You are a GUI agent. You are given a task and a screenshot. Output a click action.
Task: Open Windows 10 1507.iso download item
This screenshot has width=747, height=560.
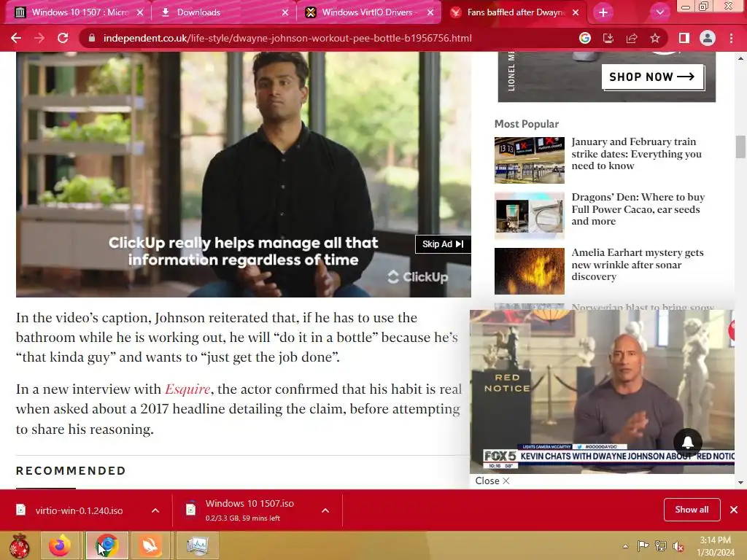249,510
